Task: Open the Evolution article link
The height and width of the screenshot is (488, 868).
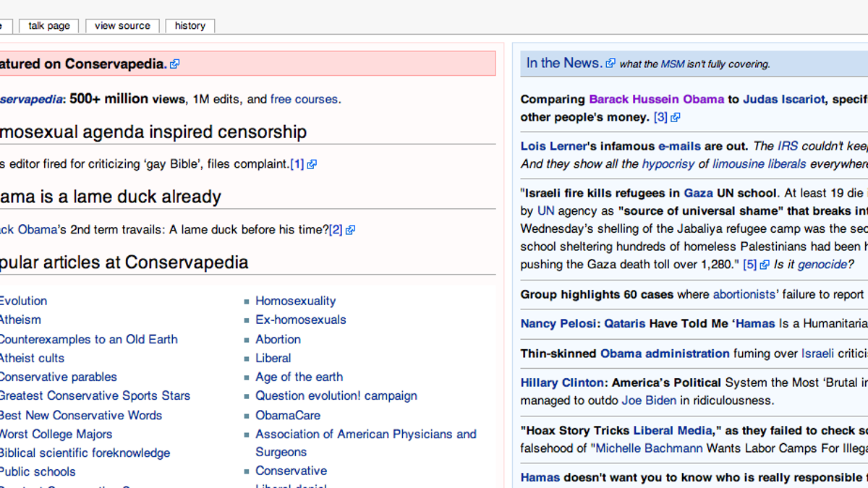Action: [x=23, y=301]
